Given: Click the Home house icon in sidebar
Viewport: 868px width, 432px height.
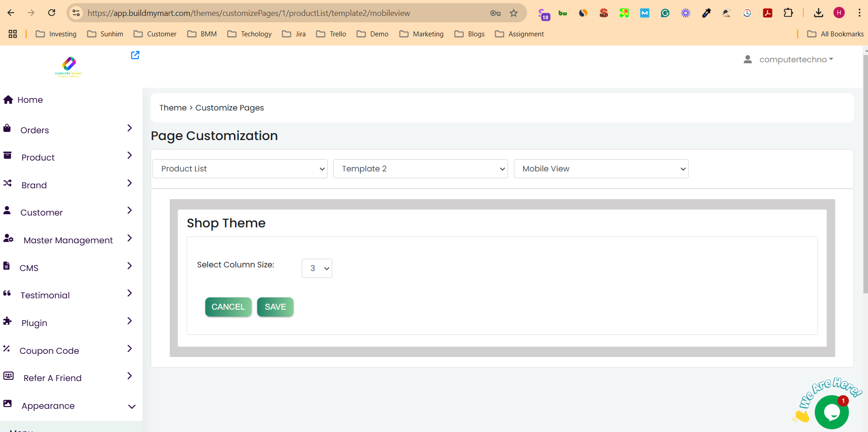Looking at the screenshot, I should pyautogui.click(x=8, y=100).
